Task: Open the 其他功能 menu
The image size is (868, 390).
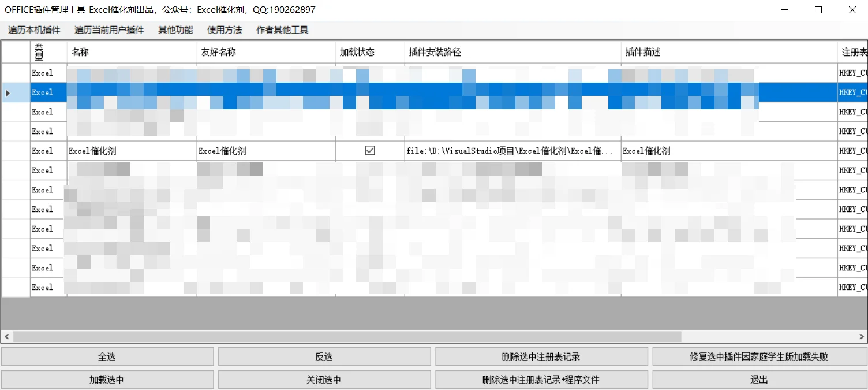Action: pos(175,30)
